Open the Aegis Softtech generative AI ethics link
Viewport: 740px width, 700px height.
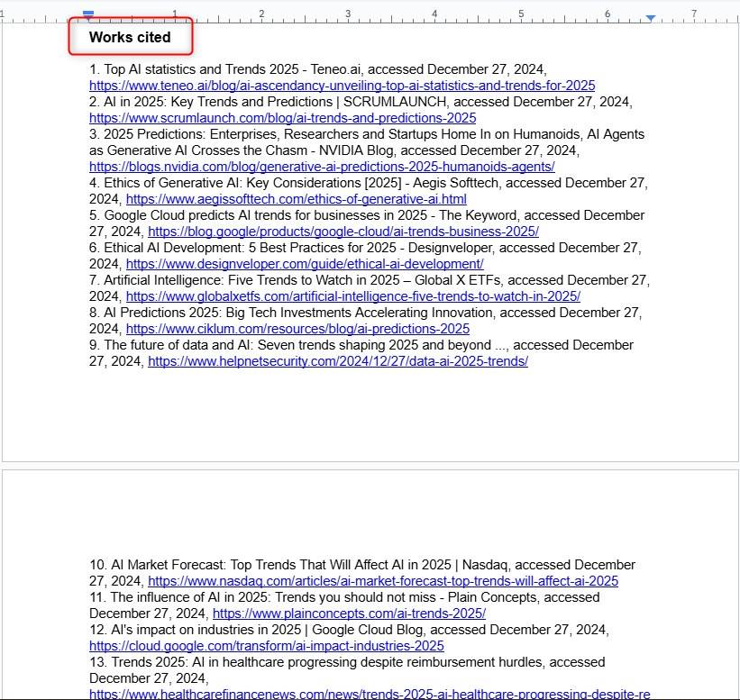[297, 199]
